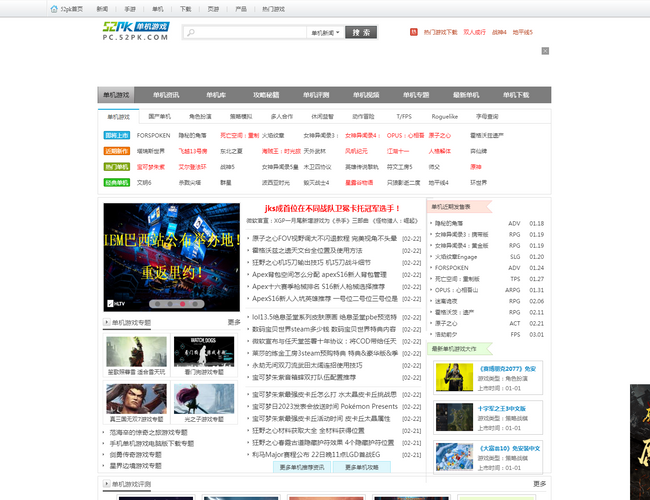The width and height of the screenshot is (650, 500).
Task: Open 52pk首页 in the top bar
Action: [72, 9]
